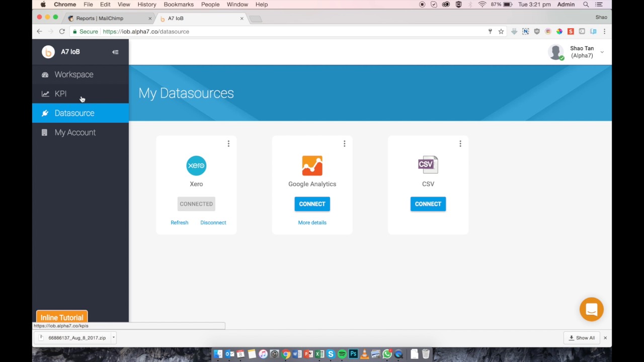Click the Shao Tan user avatar
The height and width of the screenshot is (362, 644).
coord(556,52)
